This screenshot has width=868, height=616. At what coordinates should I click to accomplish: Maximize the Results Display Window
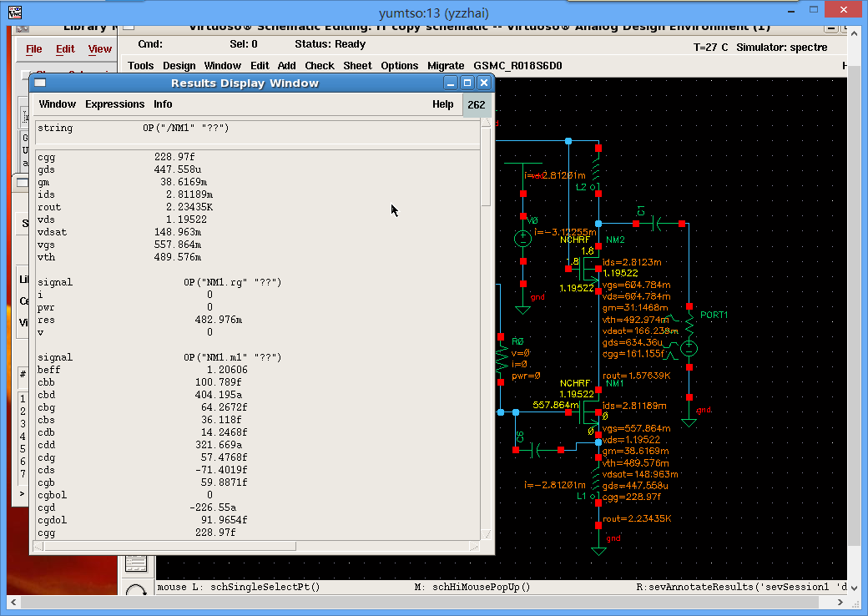pyautogui.click(x=467, y=83)
